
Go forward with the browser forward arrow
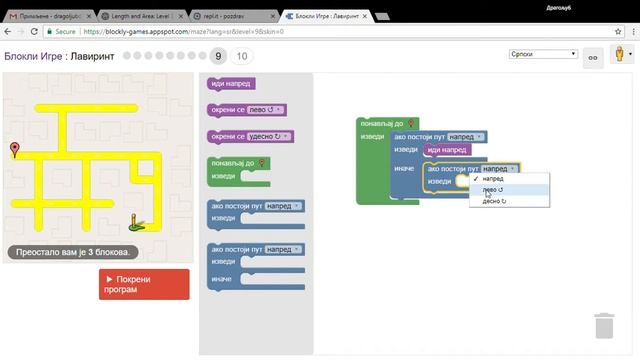coord(21,31)
